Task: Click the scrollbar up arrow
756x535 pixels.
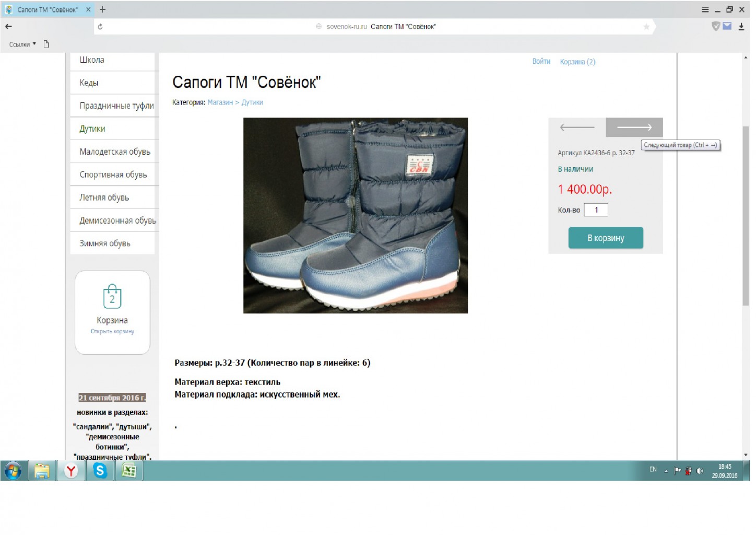Action: pos(746,57)
